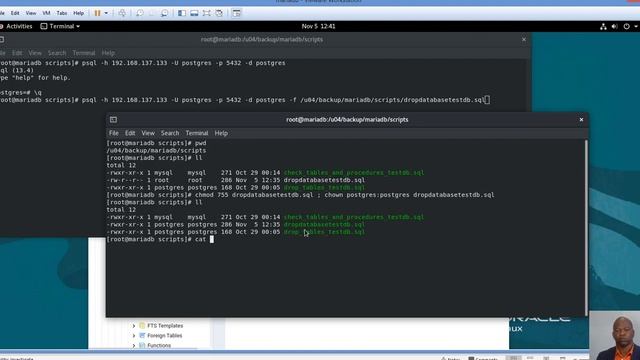Toggle the VMware library sidebar view icon

[x=182, y=13]
